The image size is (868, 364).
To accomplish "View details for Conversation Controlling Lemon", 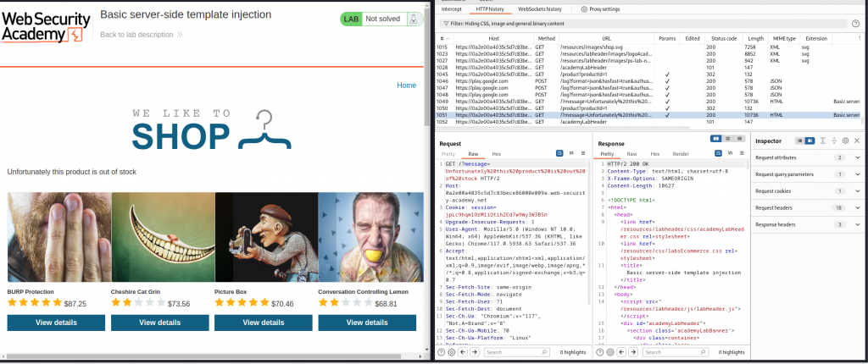I will [367, 323].
